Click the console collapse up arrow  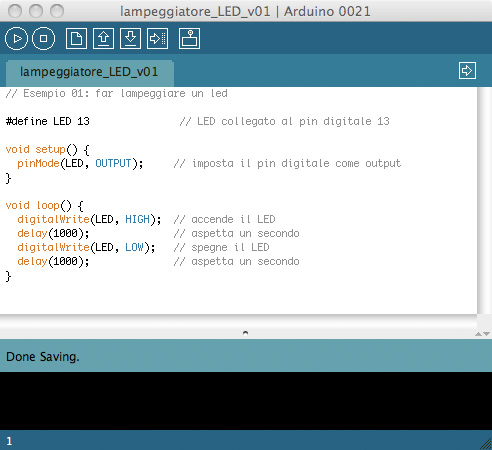(x=478, y=334)
